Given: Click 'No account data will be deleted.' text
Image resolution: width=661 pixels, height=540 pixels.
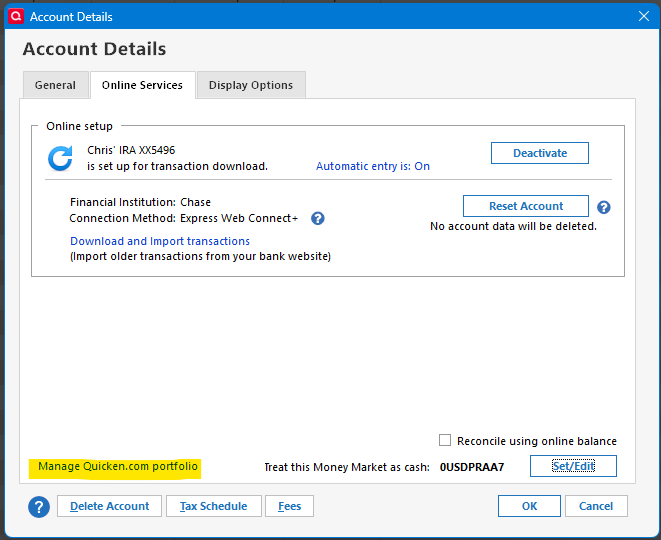Looking at the screenshot, I should pyautogui.click(x=513, y=226).
